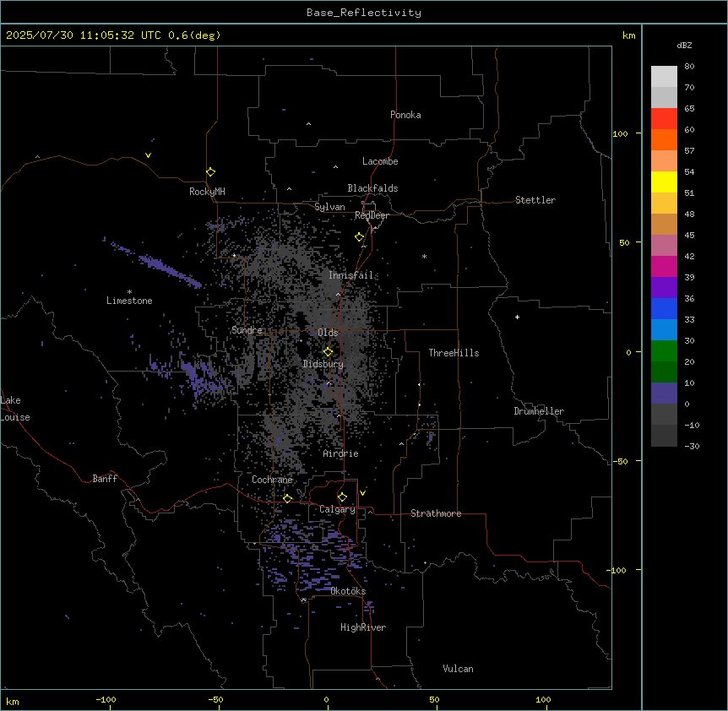728x711 pixels.
Task: Click the km label at top right
Action: [x=628, y=35]
